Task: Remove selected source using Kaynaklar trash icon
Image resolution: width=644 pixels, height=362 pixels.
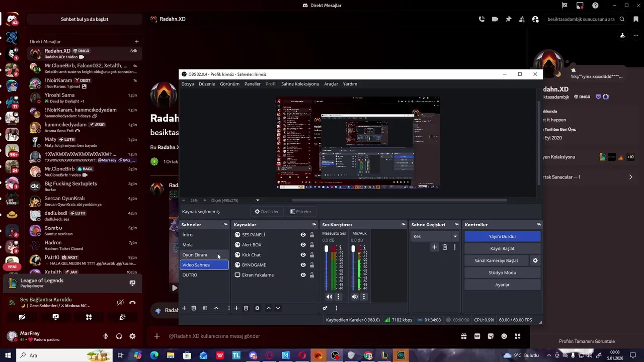Action: coord(246,308)
